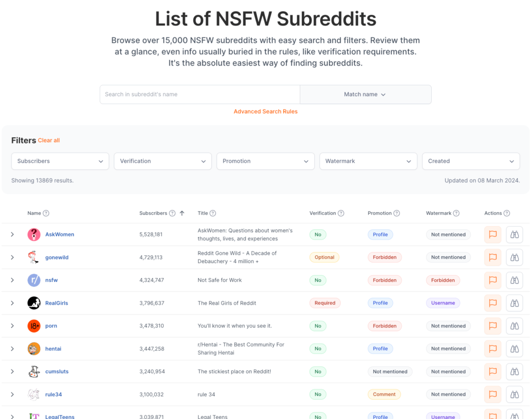Expand the hentai row chevron
This screenshot has width=532, height=419.
tap(12, 349)
